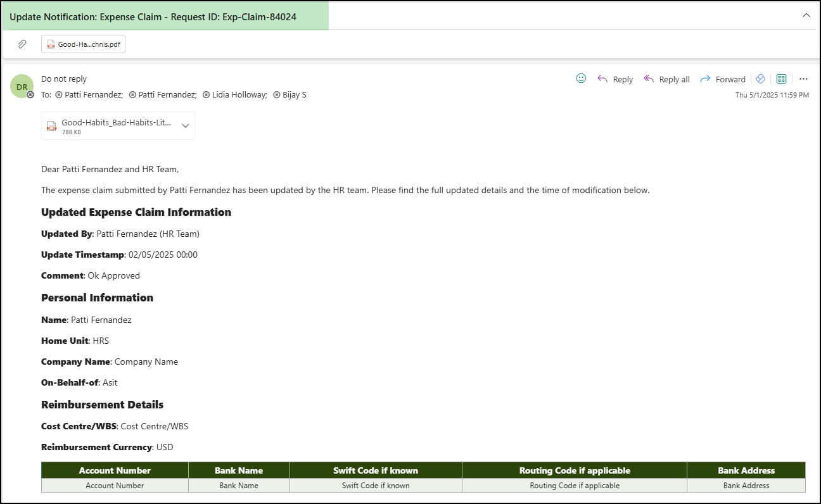Click the categorize tag icon near Forward

pyautogui.click(x=760, y=79)
